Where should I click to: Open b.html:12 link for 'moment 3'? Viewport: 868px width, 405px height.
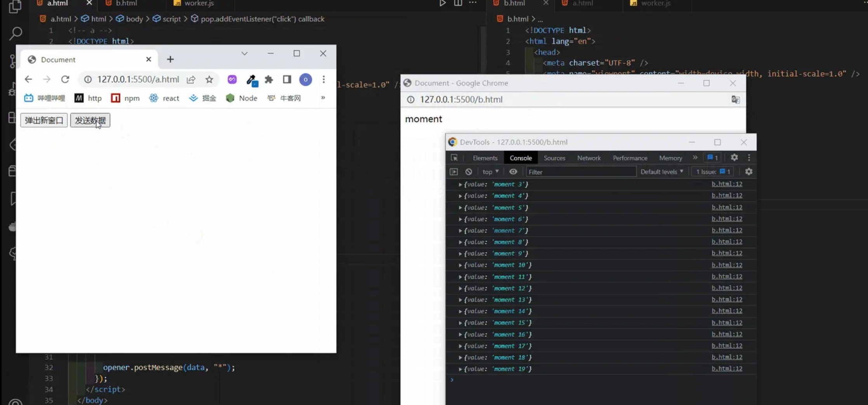point(727,184)
